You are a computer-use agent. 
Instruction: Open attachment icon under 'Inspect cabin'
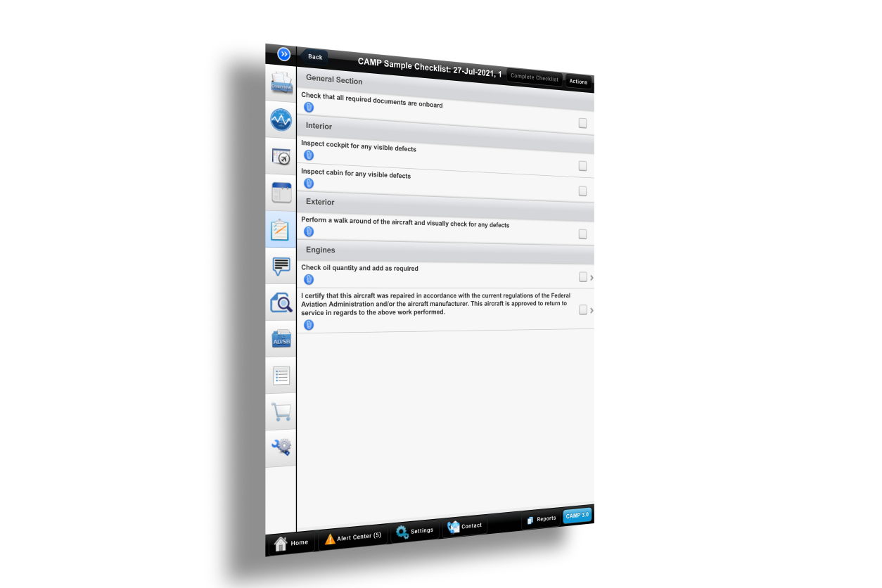[309, 184]
